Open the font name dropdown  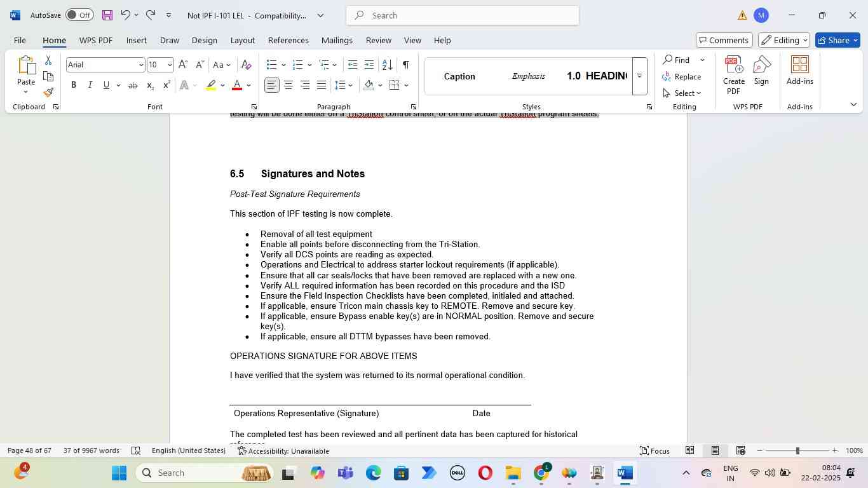141,65
